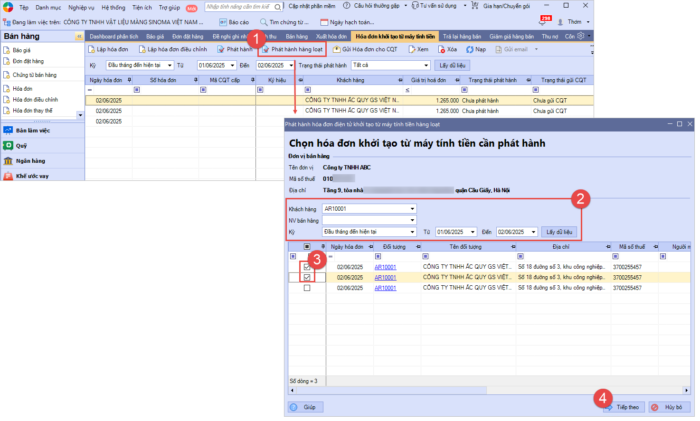
Task: Open the NV bán hàng dropdown
Action: point(412,220)
